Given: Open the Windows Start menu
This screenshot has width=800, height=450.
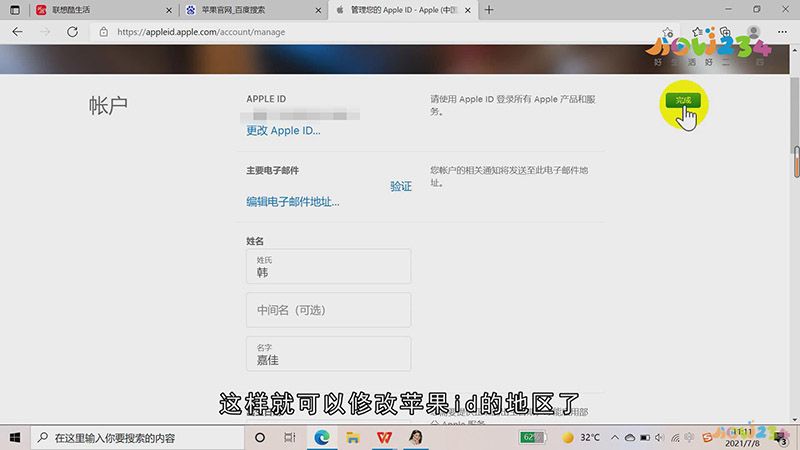Looking at the screenshot, I should [15, 438].
